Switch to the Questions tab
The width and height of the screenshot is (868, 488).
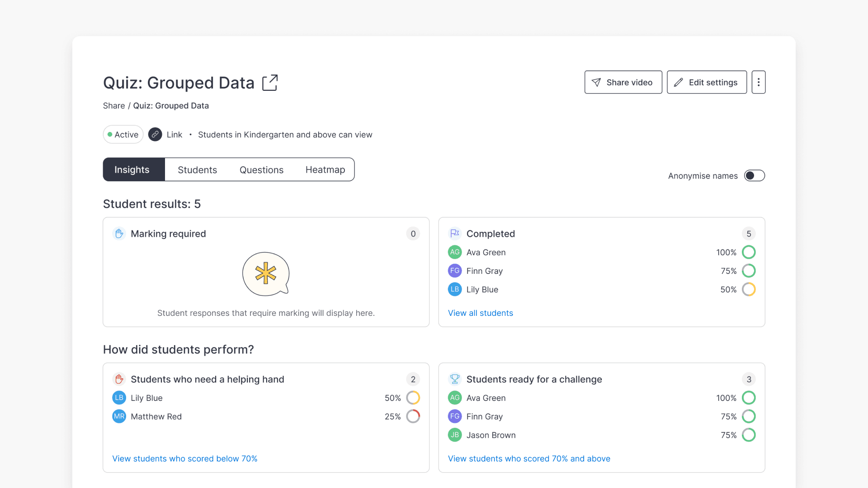tap(261, 169)
